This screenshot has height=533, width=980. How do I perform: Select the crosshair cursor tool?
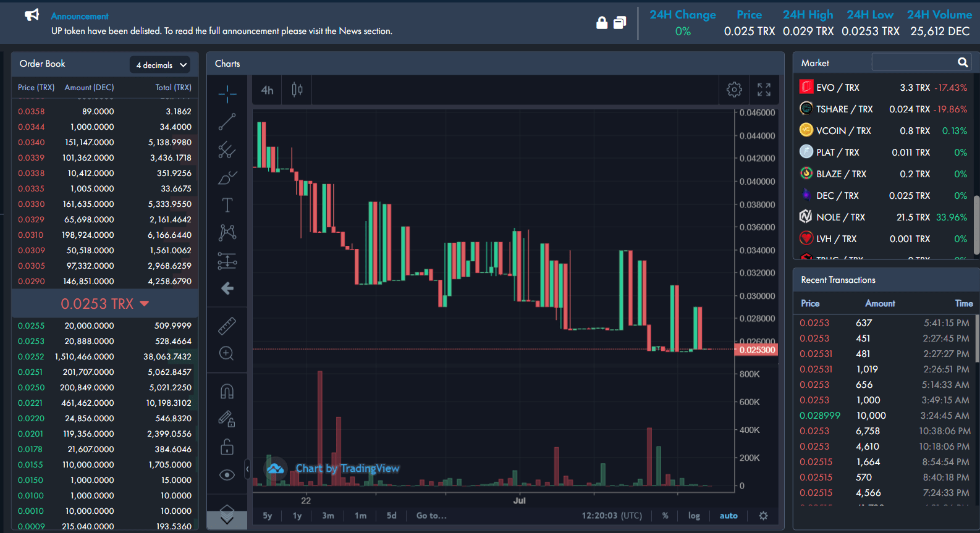pos(227,94)
